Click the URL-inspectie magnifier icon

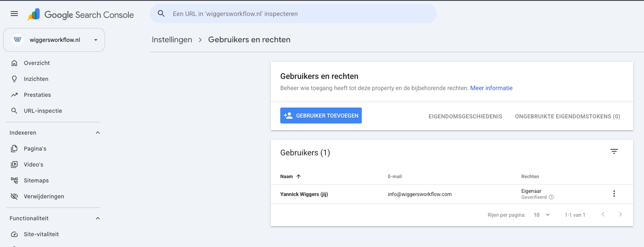(14, 111)
